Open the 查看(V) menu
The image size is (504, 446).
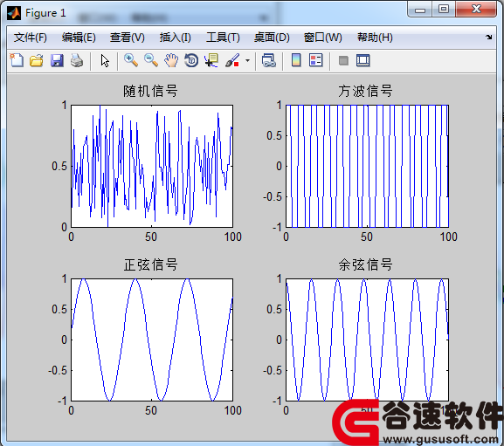point(127,38)
